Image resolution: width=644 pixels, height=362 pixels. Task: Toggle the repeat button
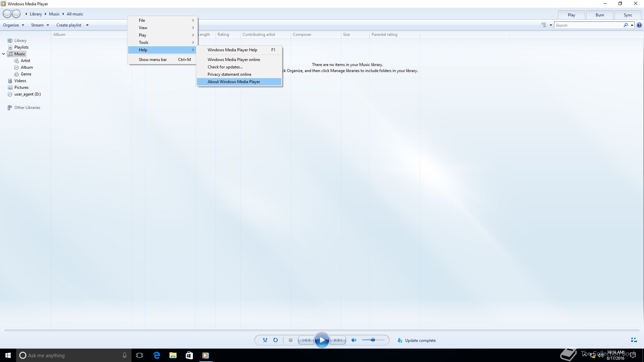click(275, 340)
